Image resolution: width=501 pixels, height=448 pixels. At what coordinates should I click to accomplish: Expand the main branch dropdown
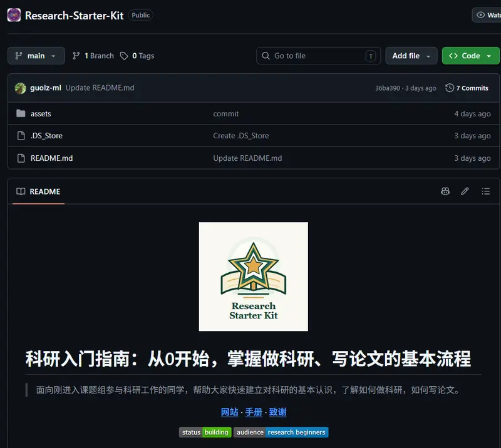click(x=36, y=56)
